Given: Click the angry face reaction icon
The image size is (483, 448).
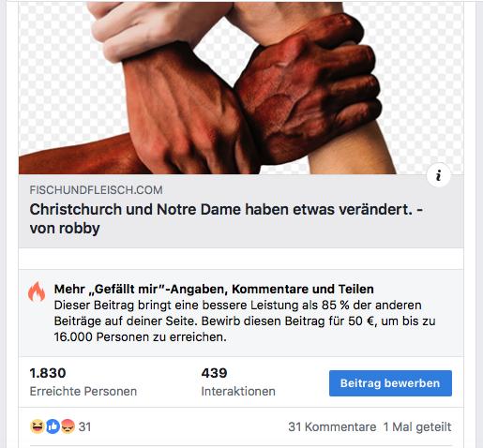Looking at the screenshot, I should [68, 426].
